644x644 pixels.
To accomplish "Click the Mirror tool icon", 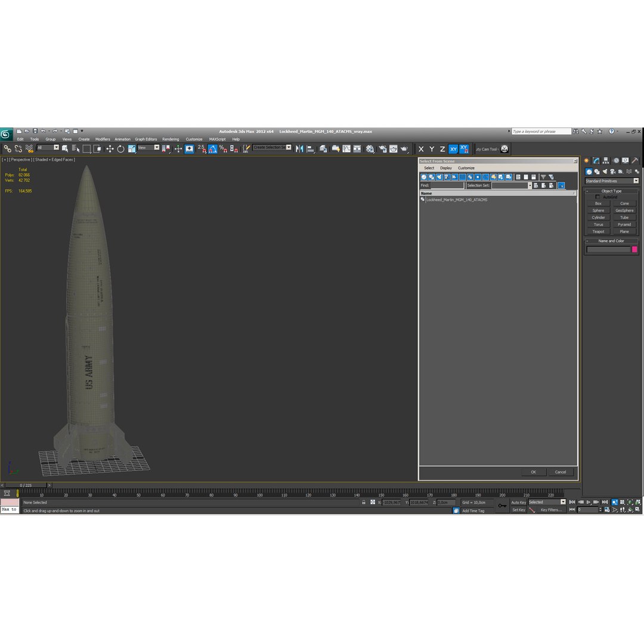I will 299,148.
